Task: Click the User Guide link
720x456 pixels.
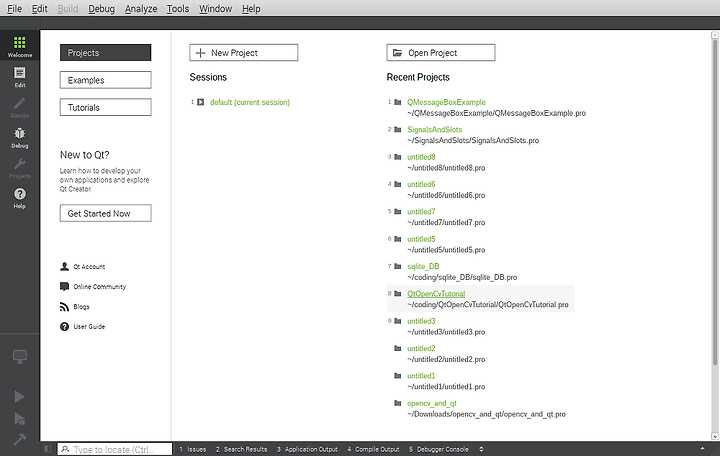Action: point(89,327)
